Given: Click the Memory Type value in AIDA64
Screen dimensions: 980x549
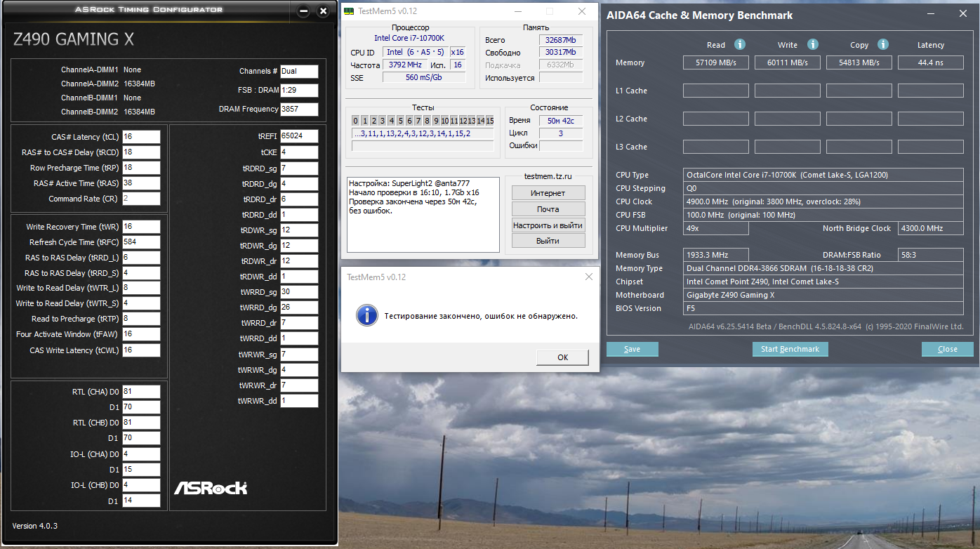Looking at the screenshot, I should tap(825, 268).
